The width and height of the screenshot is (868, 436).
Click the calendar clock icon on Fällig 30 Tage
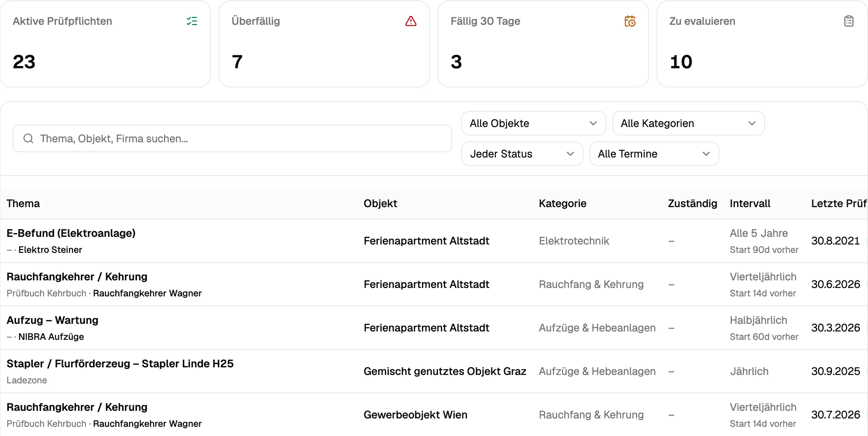(630, 21)
